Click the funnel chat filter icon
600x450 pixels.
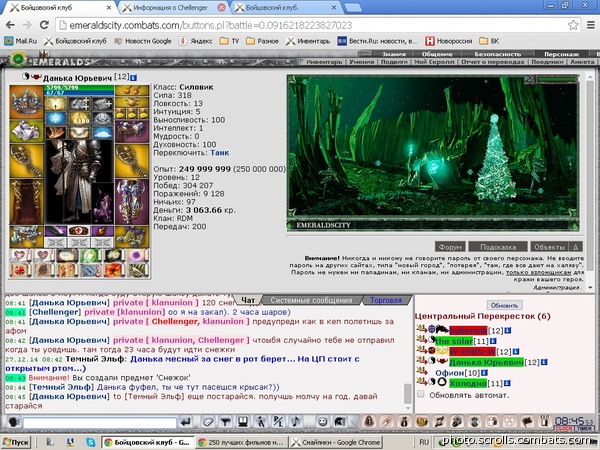click(x=225, y=422)
